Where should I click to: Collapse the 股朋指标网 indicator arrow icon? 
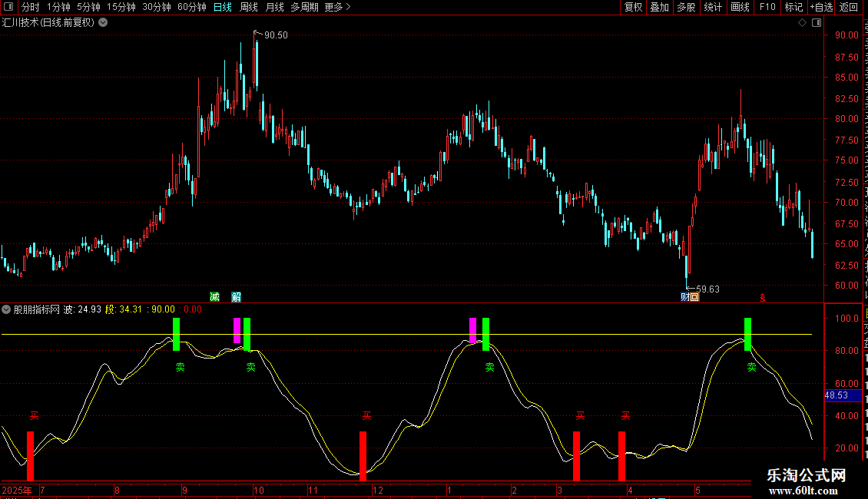6,309
